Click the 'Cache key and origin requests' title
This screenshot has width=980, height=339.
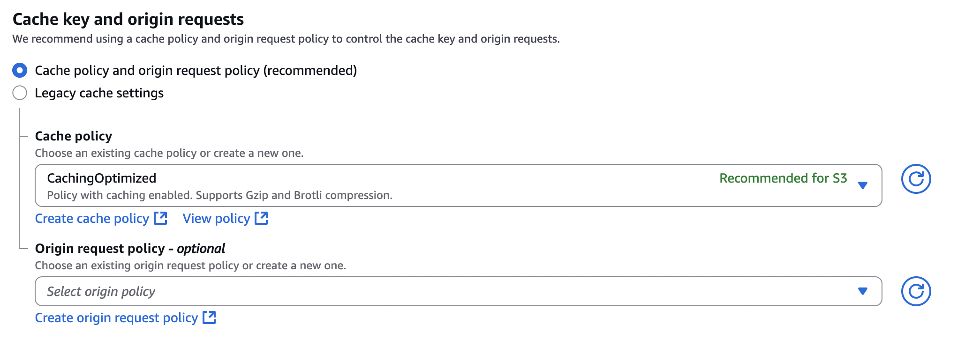pyautogui.click(x=128, y=19)
